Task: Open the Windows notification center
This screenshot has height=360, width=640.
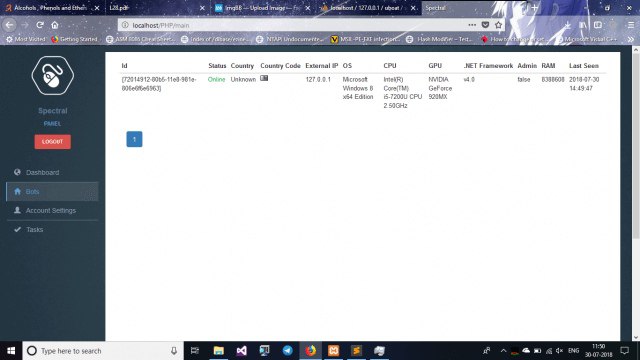Action: [624, 351]
